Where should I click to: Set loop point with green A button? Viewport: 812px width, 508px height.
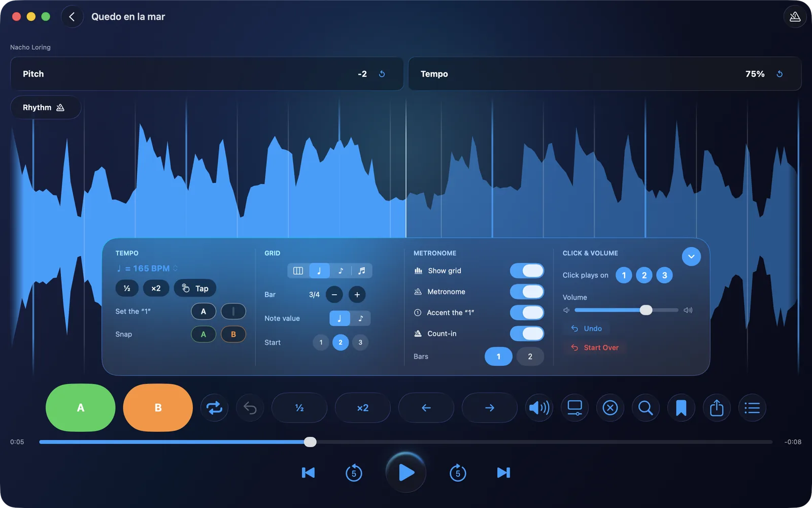click(x=81, y=407)
